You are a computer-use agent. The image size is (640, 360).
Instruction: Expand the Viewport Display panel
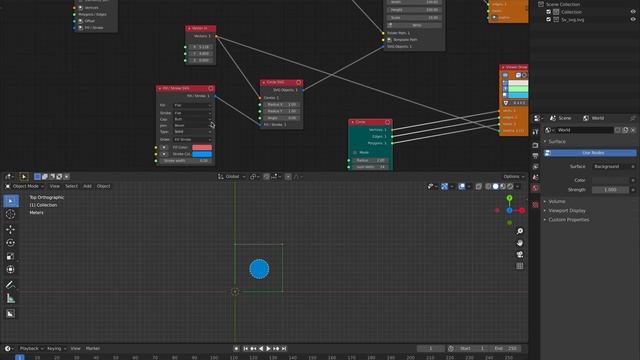tap(567, 211)
